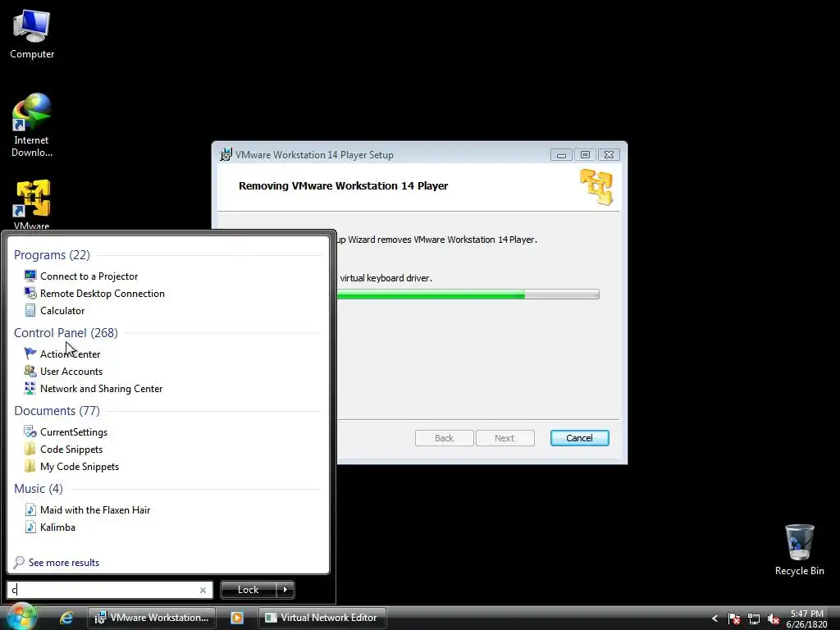The width and height of the screenshot is (840, 630).
Task: Select the User Accounts result
Action: click(71, 371)
